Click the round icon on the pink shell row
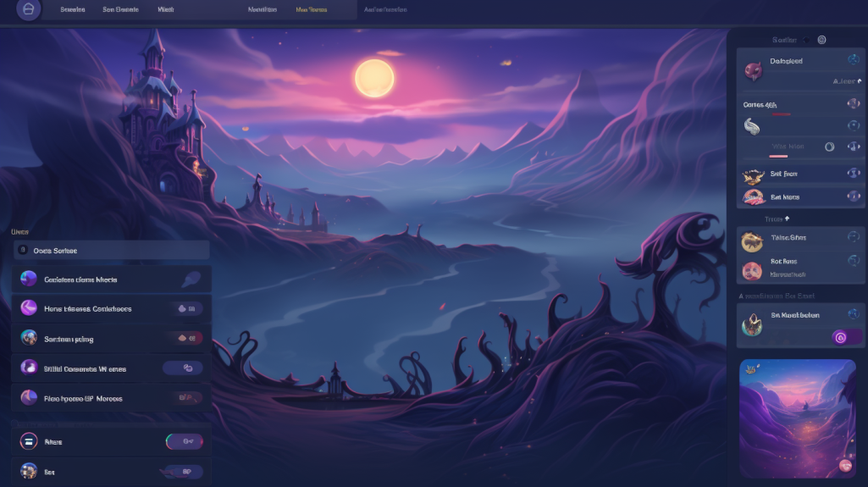 [853, 196]
